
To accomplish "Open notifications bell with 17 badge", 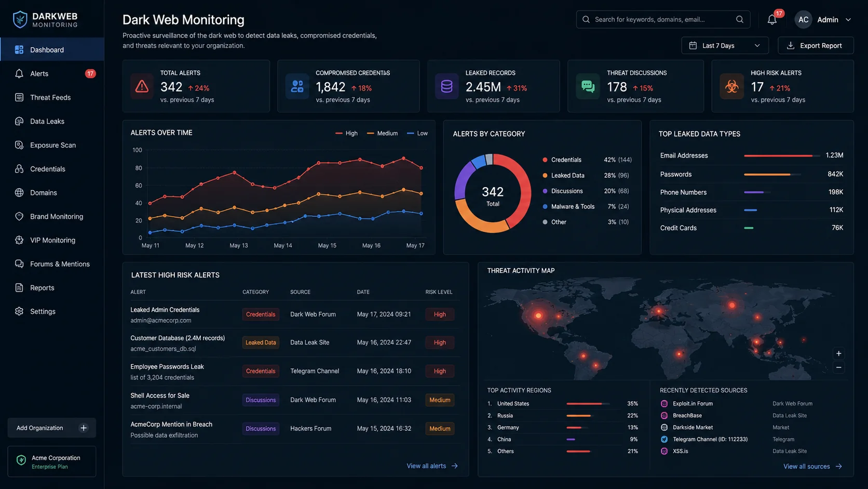I will [772, 19].
